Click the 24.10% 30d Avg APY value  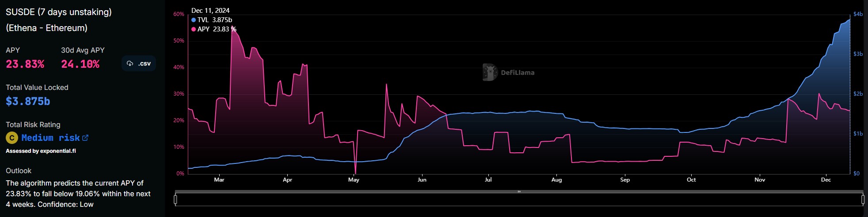[80, 64]
